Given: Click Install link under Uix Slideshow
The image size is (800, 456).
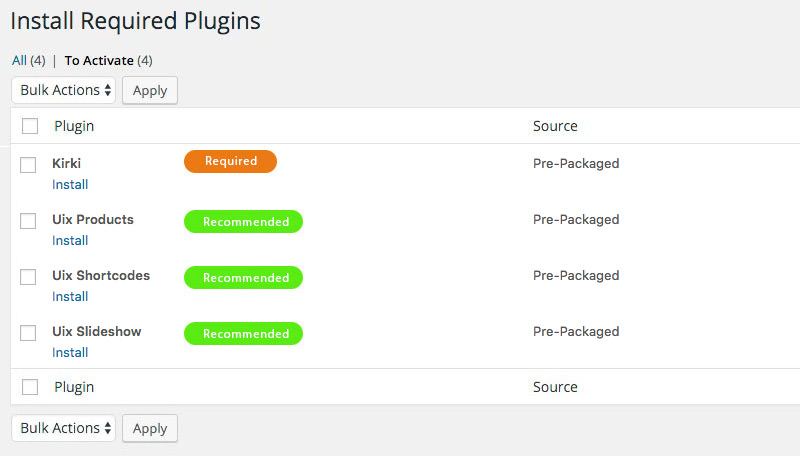Looking at the screenshot, I should pos(70,352).
